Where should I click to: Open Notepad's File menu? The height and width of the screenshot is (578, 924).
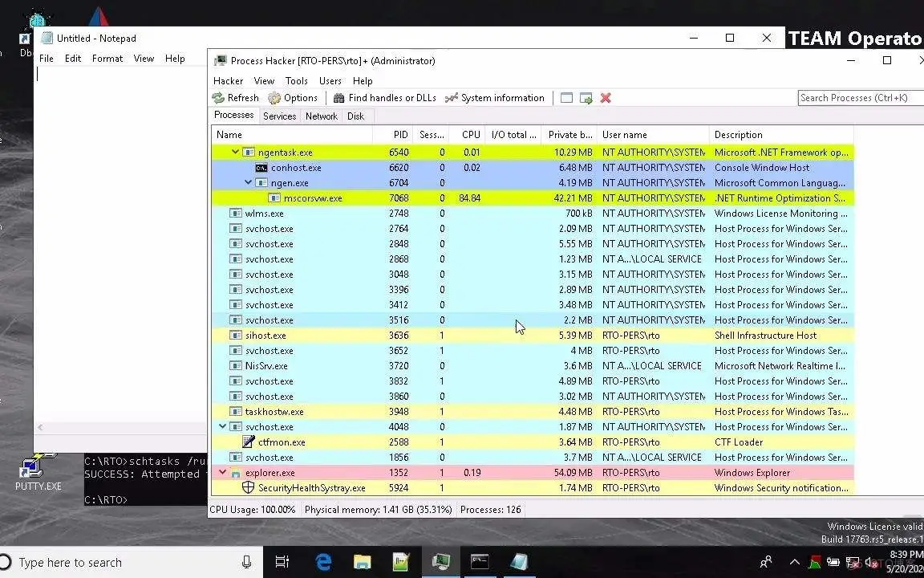(x=46, y=59)
